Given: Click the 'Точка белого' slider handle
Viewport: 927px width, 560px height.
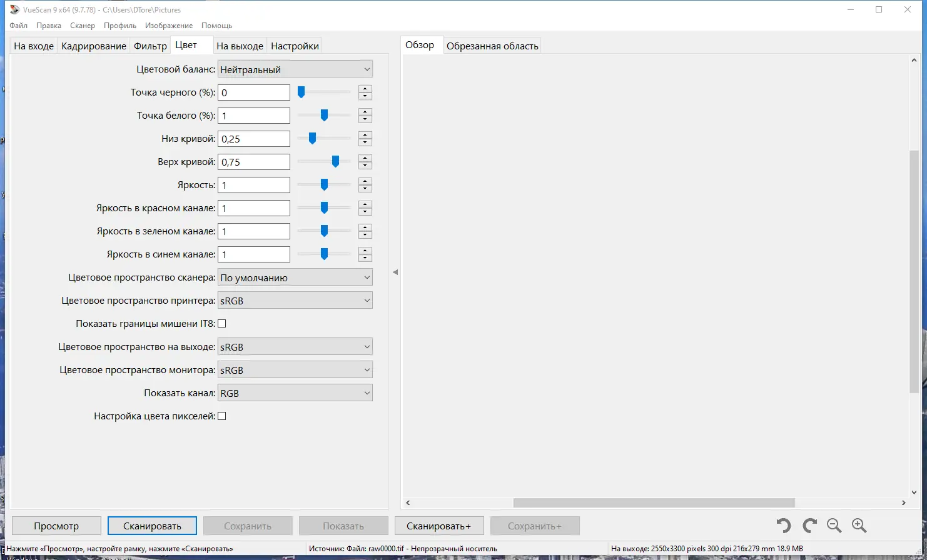Looking at the screenshot, I should tap(324, 116).
